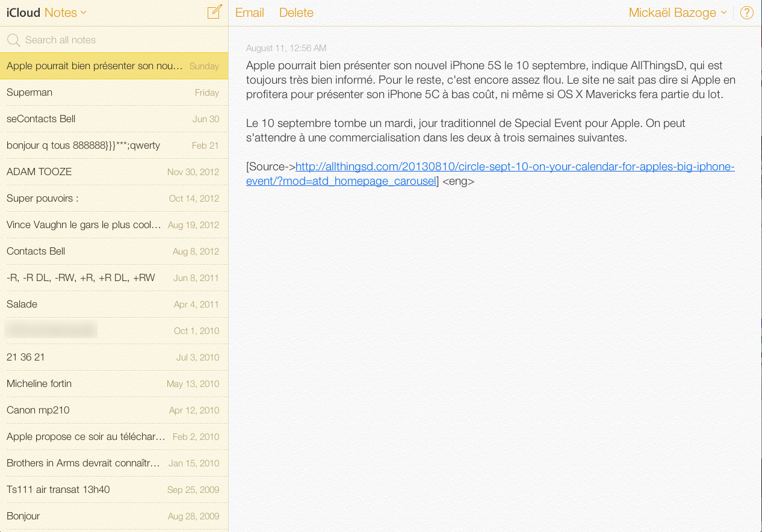This screenshot has height=532, width=762.
Task: Open the Salade note
Action: point(114,305)
